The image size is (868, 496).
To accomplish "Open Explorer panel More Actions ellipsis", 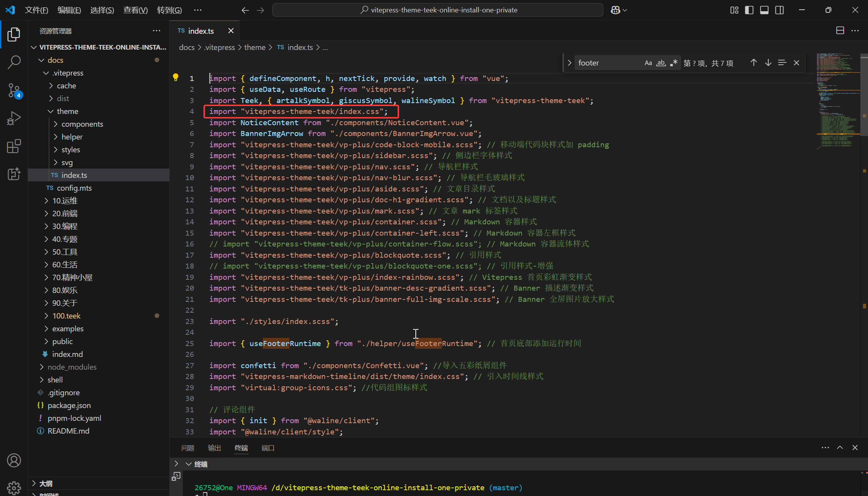I will [x=157, y=31].
